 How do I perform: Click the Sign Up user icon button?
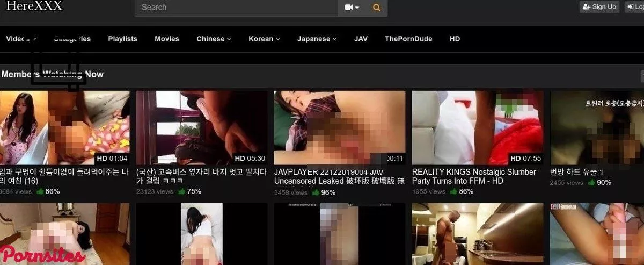599,7
